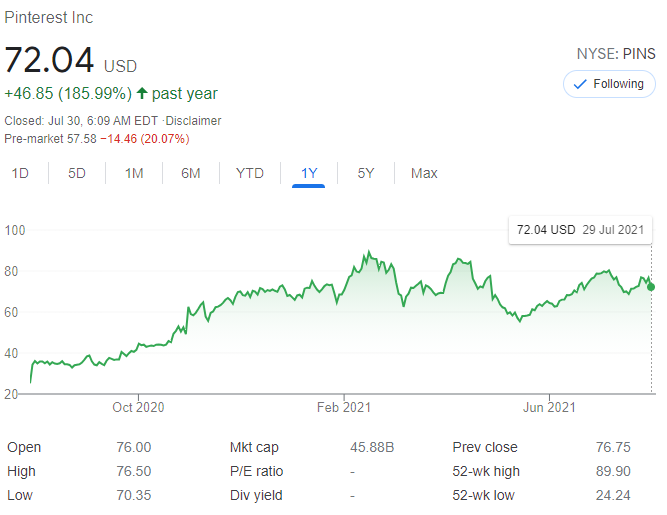Click the green up arrow icon
Image resolution: width=667 pixels, height=515 pixels.
[142, 93]
